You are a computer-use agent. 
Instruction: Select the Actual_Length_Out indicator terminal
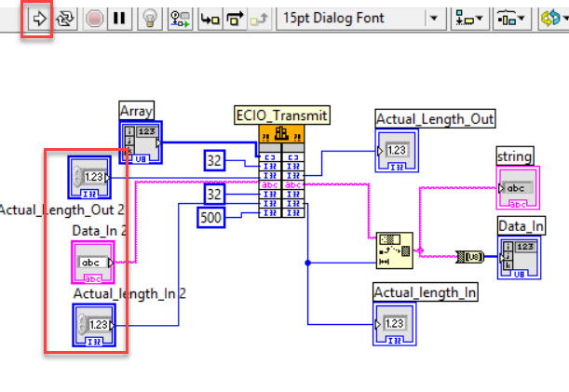click(397, 150)
